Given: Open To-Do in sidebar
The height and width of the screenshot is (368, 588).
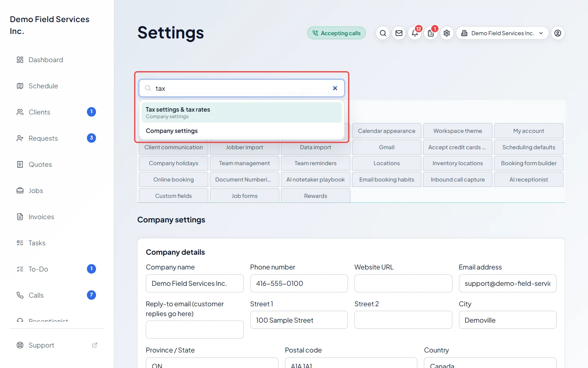Looking at the screenshot, I should (x=57, y=269).
